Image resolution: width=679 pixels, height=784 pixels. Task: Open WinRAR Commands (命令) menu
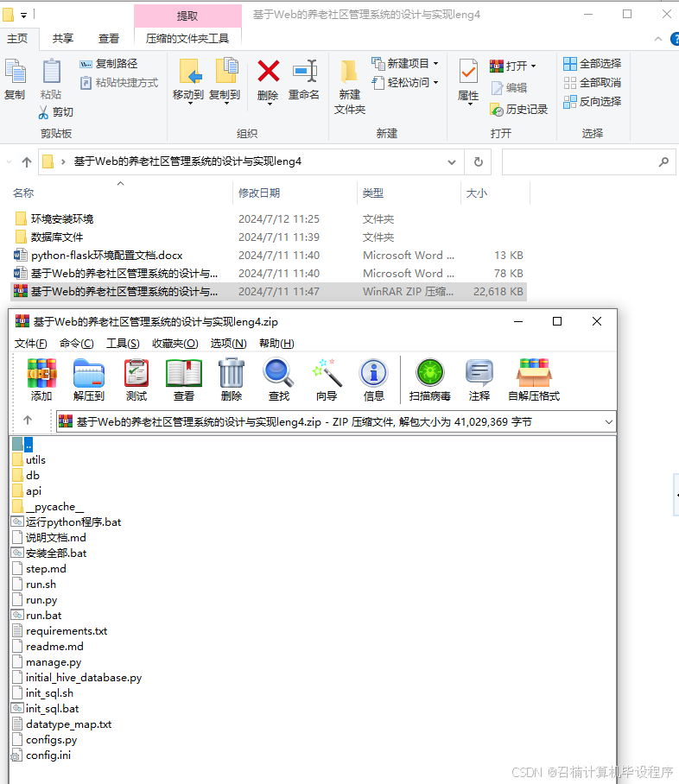click(x=77, y=344)
